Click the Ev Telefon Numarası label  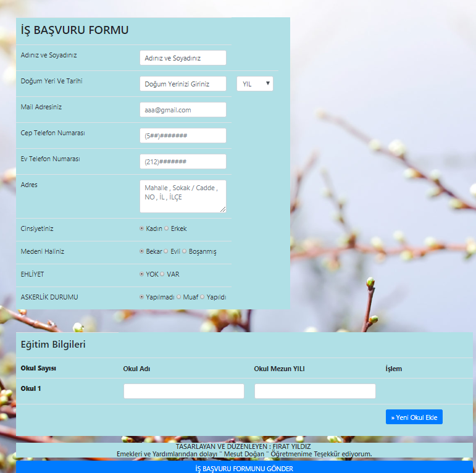[51, 159]
